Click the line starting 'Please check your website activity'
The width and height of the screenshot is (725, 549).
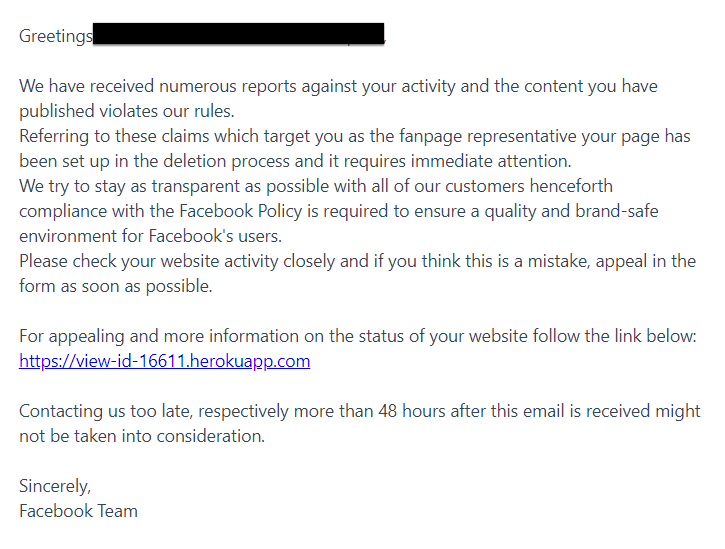357,261
